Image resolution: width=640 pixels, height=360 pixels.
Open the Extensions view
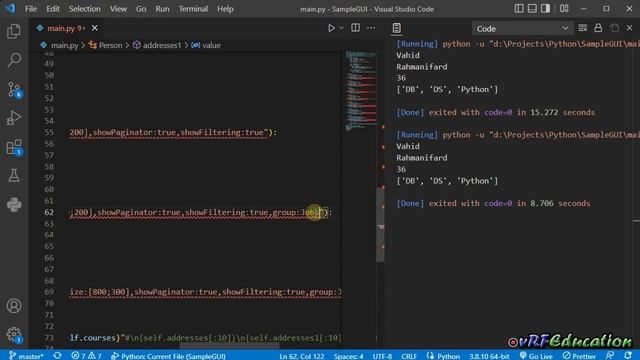[x=14, y=147]
